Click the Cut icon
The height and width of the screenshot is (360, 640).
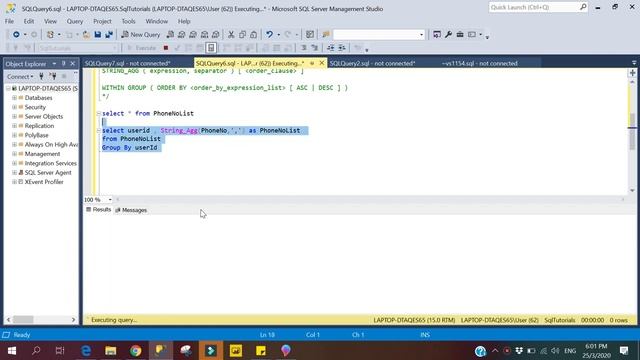tap(231, 35)
